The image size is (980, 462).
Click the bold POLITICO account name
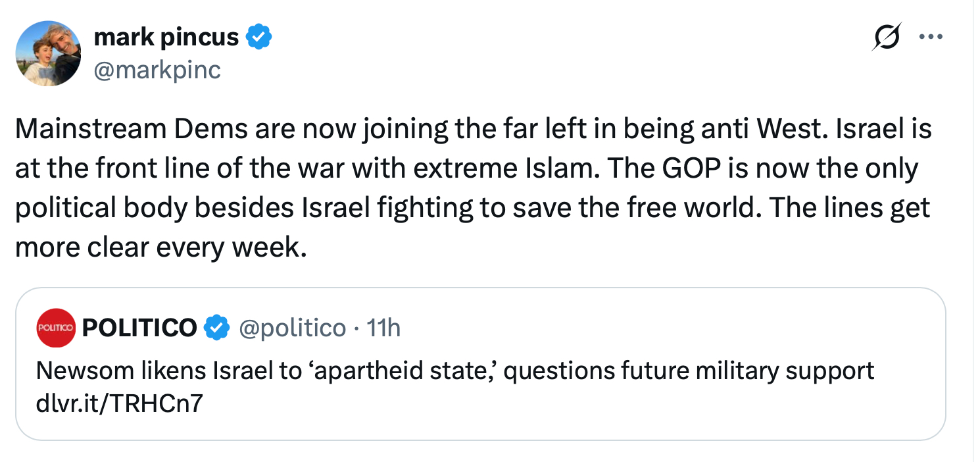pos(139,327)
